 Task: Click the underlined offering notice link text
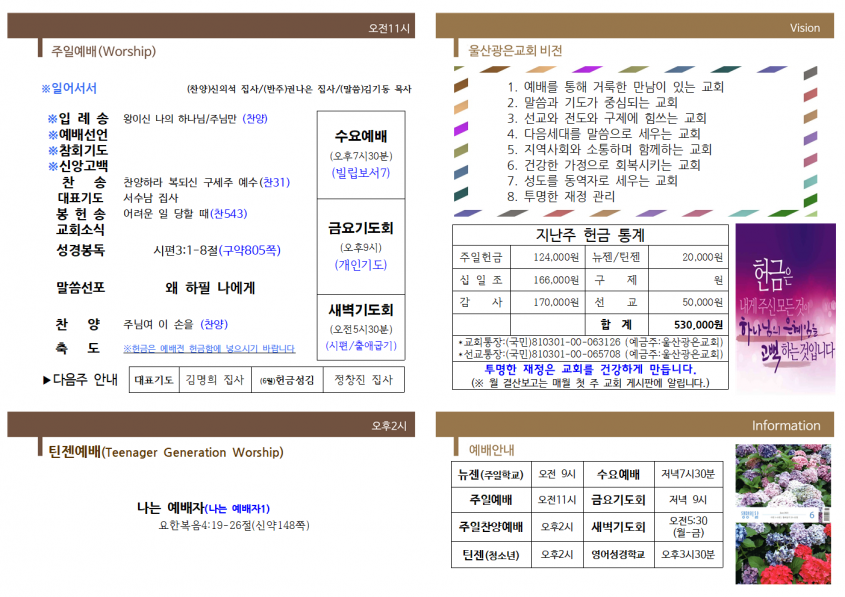point(209,349)
